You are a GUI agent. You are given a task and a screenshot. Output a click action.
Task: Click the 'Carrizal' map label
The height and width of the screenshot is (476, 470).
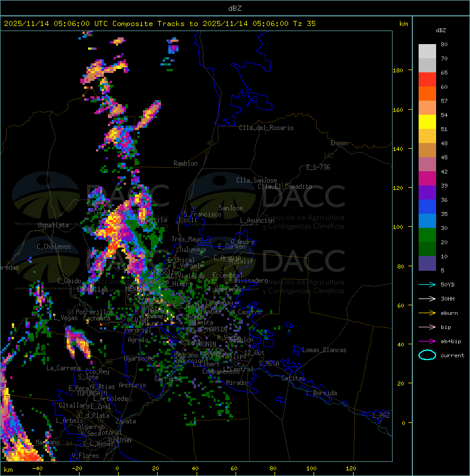[x=168, y=379]
